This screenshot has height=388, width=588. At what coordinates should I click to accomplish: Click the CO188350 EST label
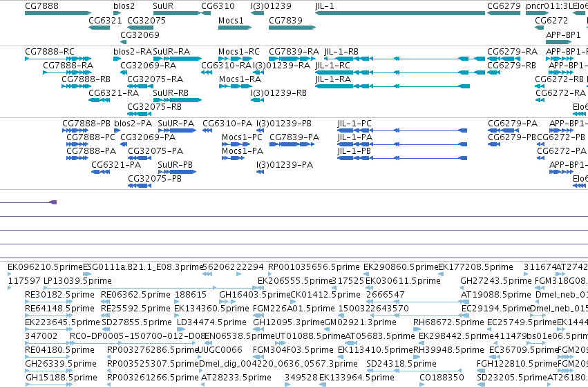[442, 377]
